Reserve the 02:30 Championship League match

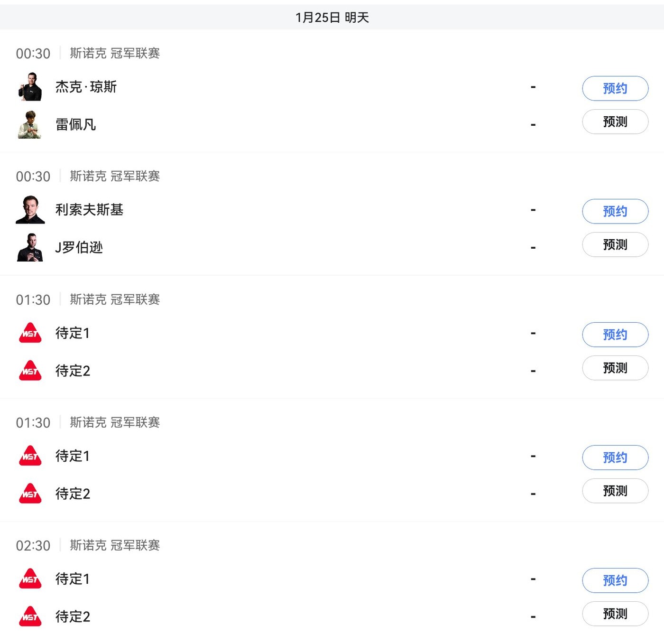(x=615, y=580)
